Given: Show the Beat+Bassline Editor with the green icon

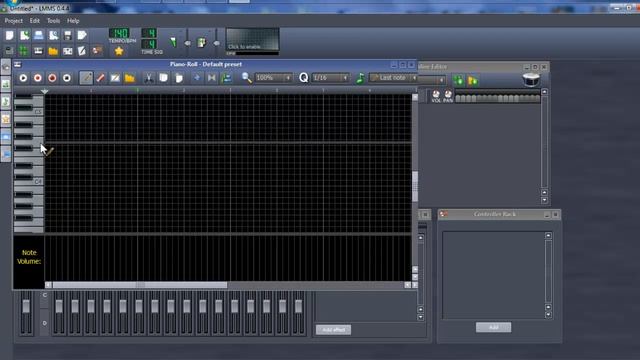Looking at the screenshot, I should point(24,51).
